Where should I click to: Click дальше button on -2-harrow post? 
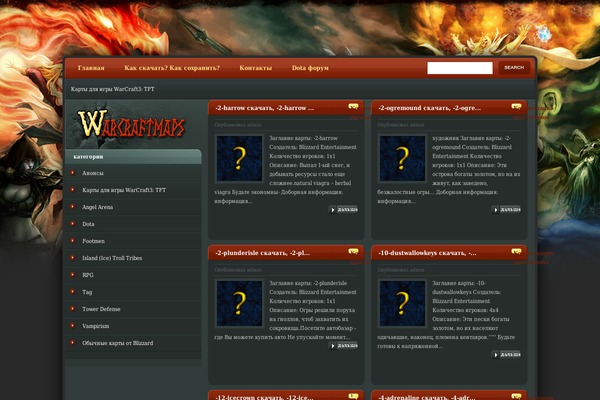point(343,210)
